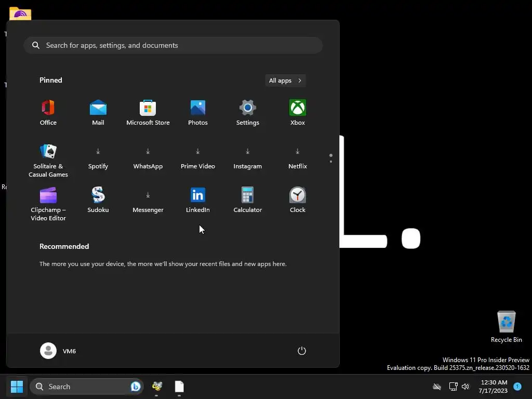The width and height of the screenshot is (532, 399).
Task: Click the taskbar Search box
Action: coord(87,387)
